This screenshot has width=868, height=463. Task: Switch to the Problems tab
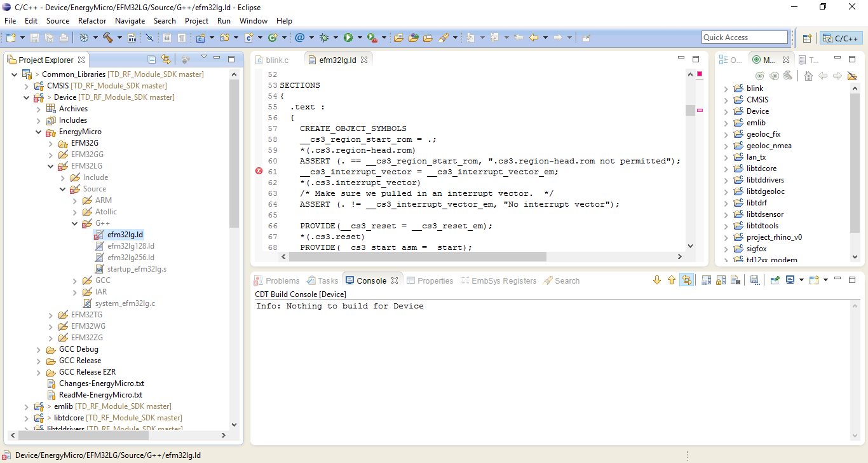[276, 280]
